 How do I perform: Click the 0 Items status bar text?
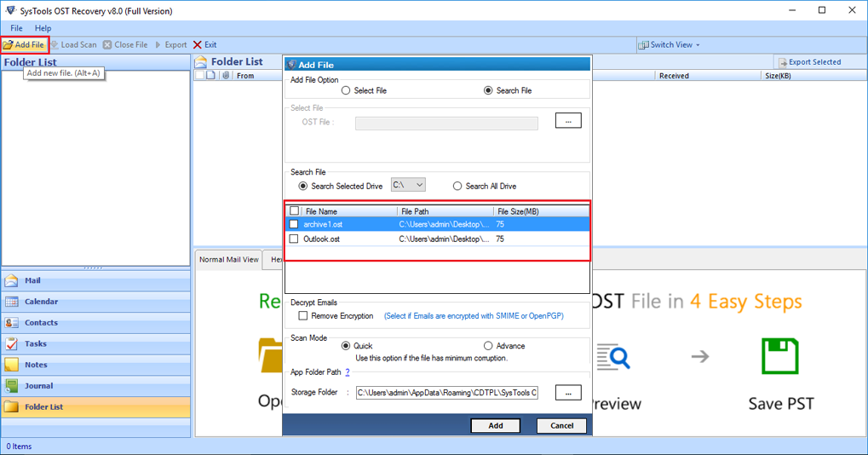pyautogui.click(x=20, y=446)
